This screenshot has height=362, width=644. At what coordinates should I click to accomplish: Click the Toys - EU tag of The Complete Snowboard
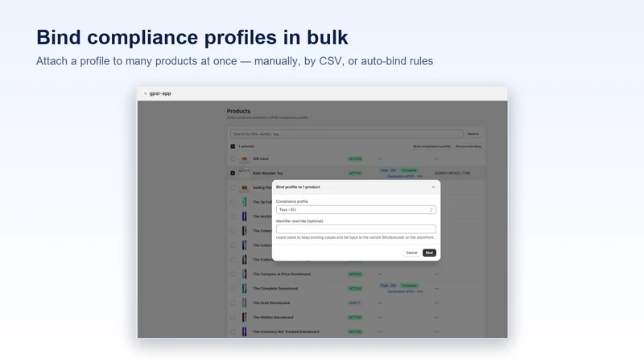click(x=388, y=286)
